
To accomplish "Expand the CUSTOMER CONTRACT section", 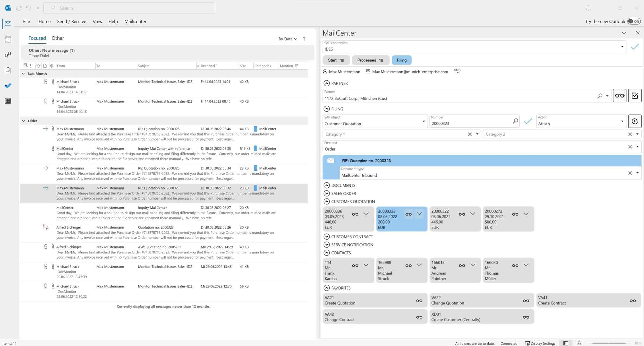I will tap(327, 236).
